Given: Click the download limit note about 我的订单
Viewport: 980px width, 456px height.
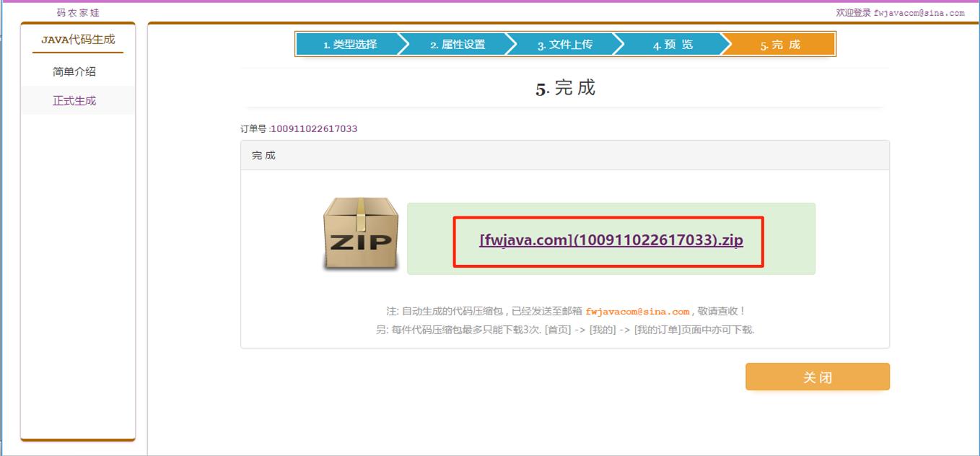Looking at the screenshot, I should [x=565, y=330].
